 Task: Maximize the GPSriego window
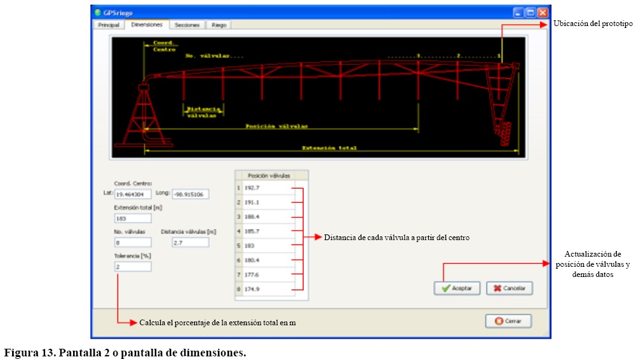coord(531,12)
